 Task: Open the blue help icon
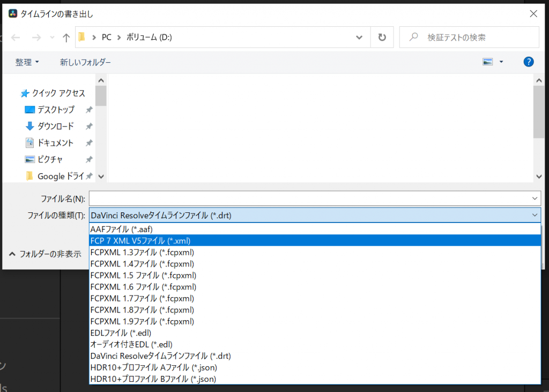pos(528,62)
